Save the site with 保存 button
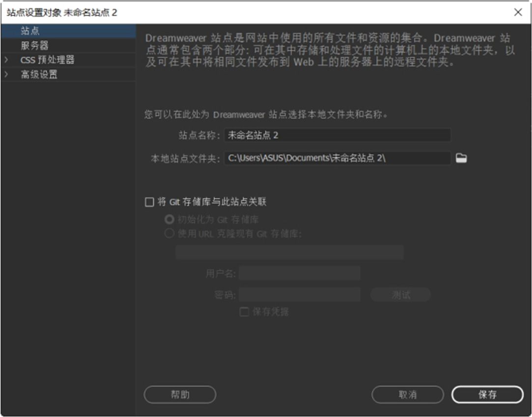532x417 pixels. coord(487,394)
